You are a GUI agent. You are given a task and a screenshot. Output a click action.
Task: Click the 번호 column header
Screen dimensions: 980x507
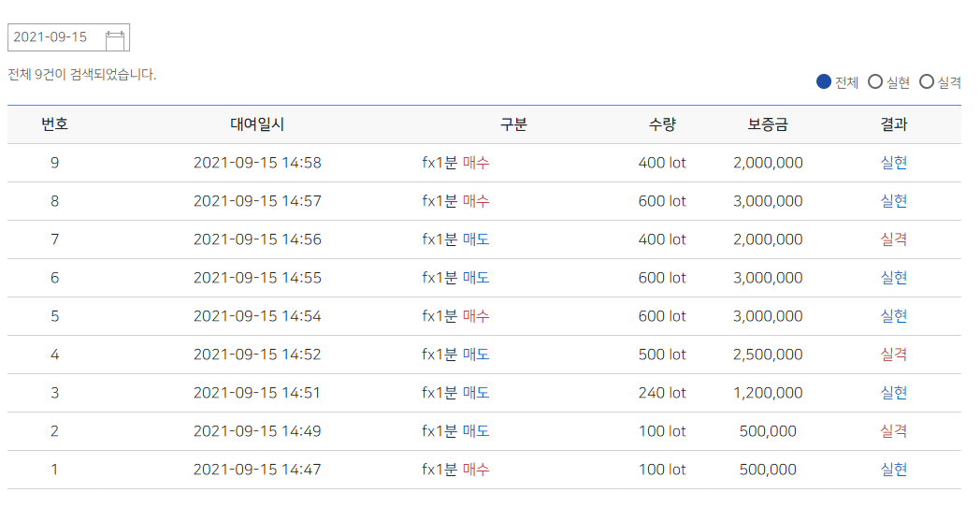(x=54, y=124)
